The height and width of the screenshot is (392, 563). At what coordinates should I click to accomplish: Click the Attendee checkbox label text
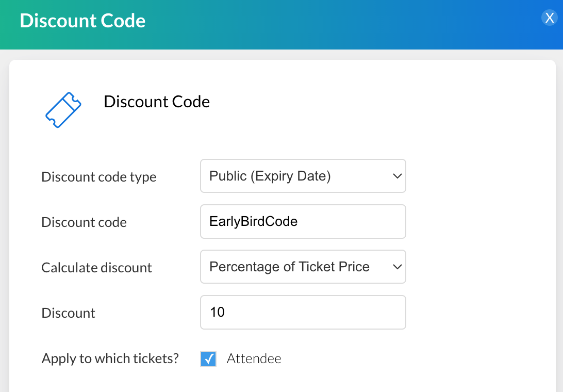tap(254, 359)
